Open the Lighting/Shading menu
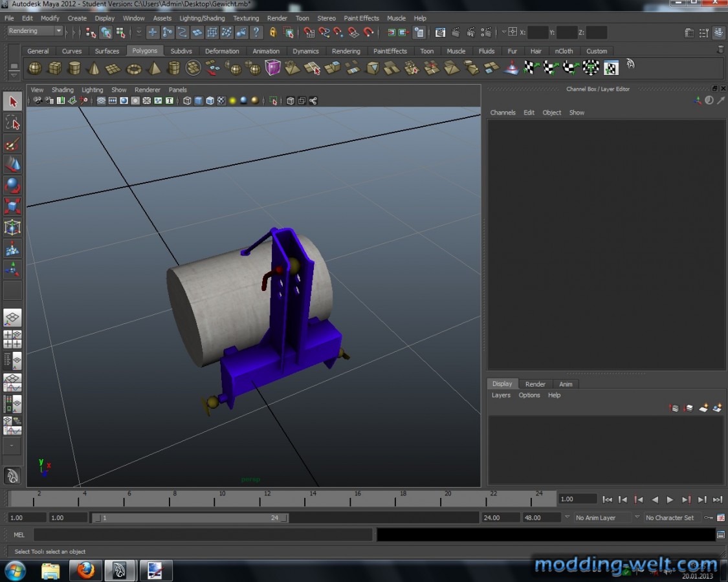This screenshot has height=582, width=728. pos(202,18)
